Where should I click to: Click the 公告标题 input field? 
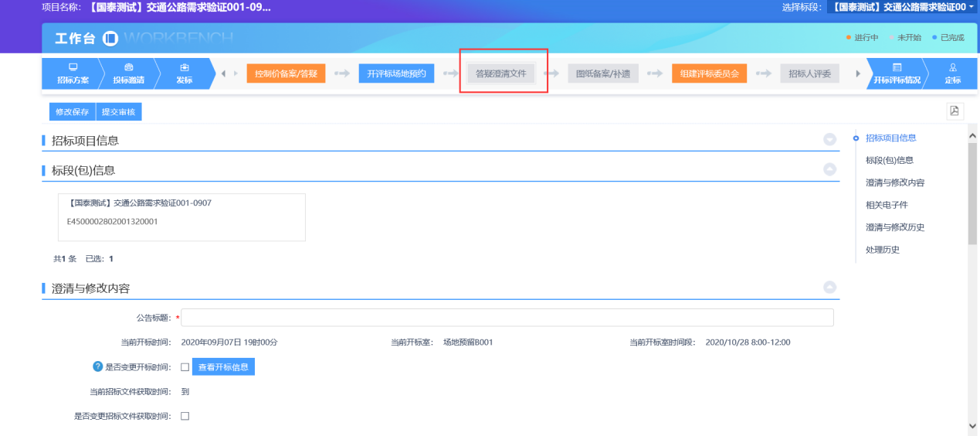pyautogui.click(x=507, y=318)
